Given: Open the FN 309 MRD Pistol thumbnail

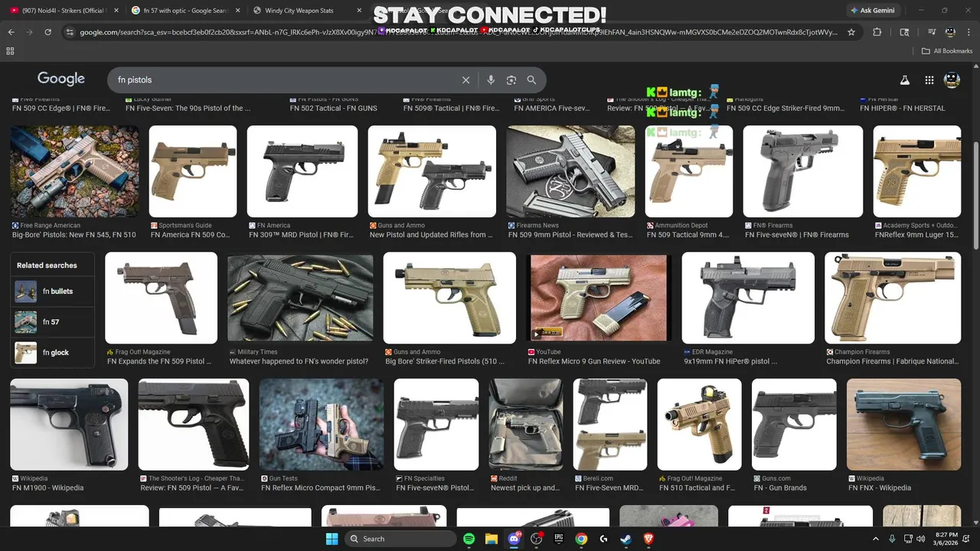Looking at the screenshot, I should pos(302,171).
